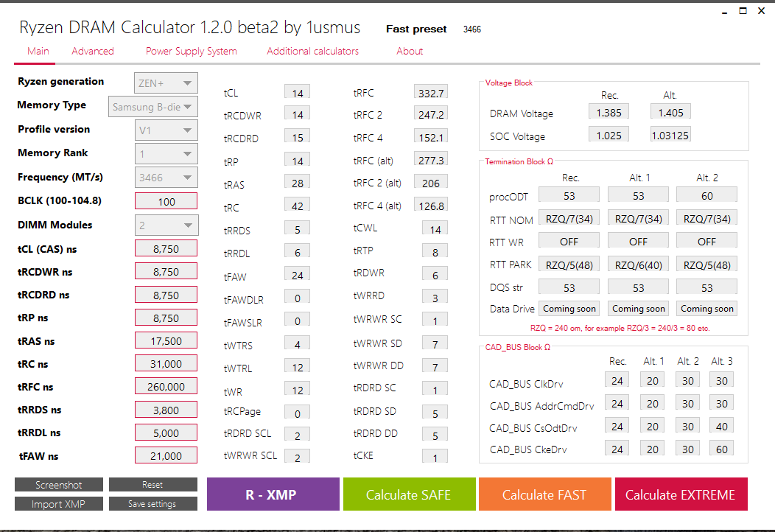This screenshot has height=532, width=775.
Task: Select the tRC value 42 box
Action: [298, 205]
